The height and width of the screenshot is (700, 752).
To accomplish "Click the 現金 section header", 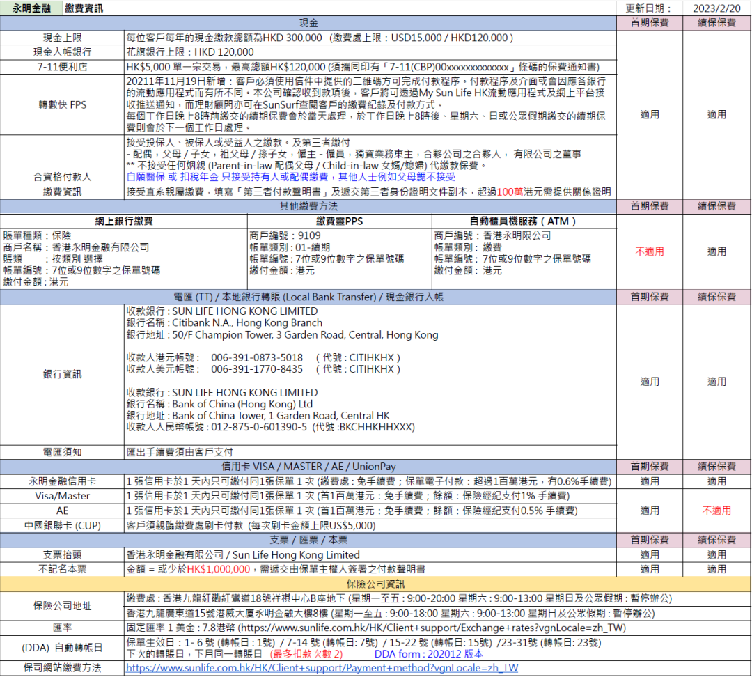I will (x=308, y=23).
